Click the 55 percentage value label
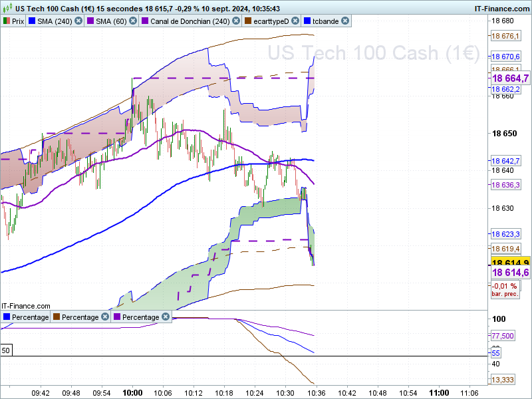The width and height of the screenshot is (532, 399). point(495,353)
